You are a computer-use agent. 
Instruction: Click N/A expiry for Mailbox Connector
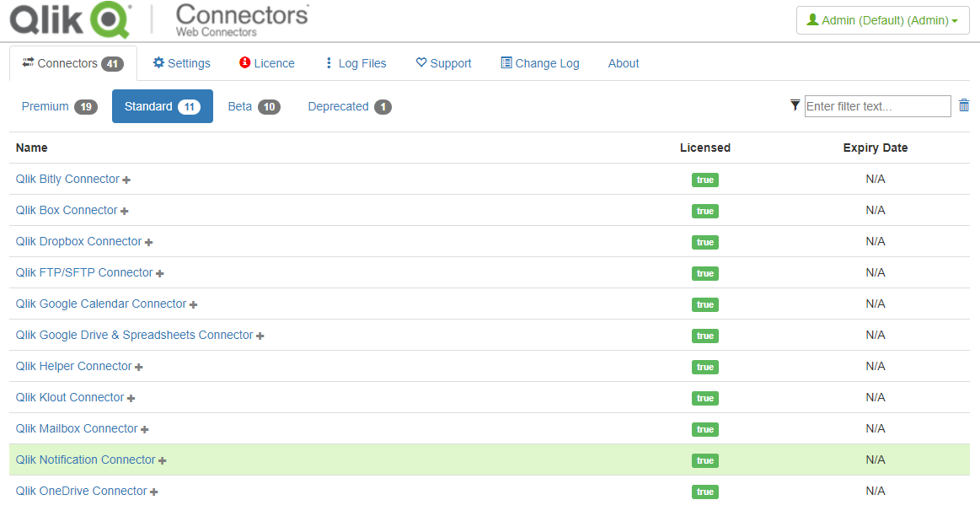click(x=875, y=429)
